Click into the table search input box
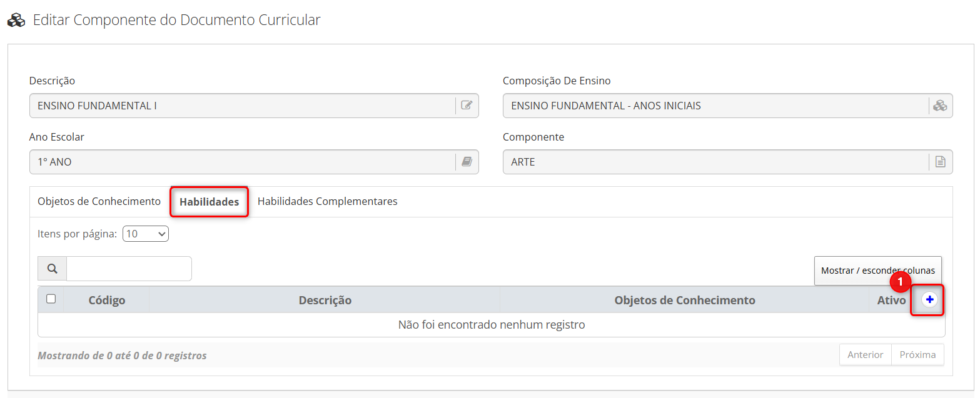The width and height of the screenshot is (980, 398). click(x=129, y=269)
